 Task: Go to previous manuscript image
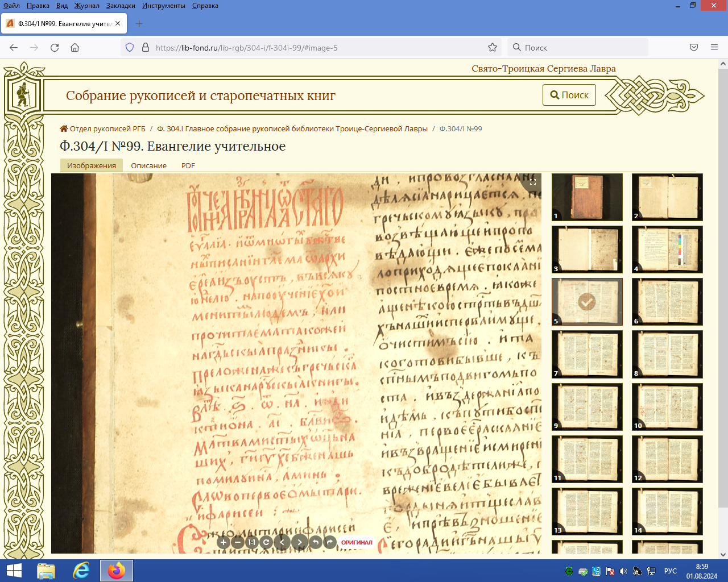coord(282,542)
